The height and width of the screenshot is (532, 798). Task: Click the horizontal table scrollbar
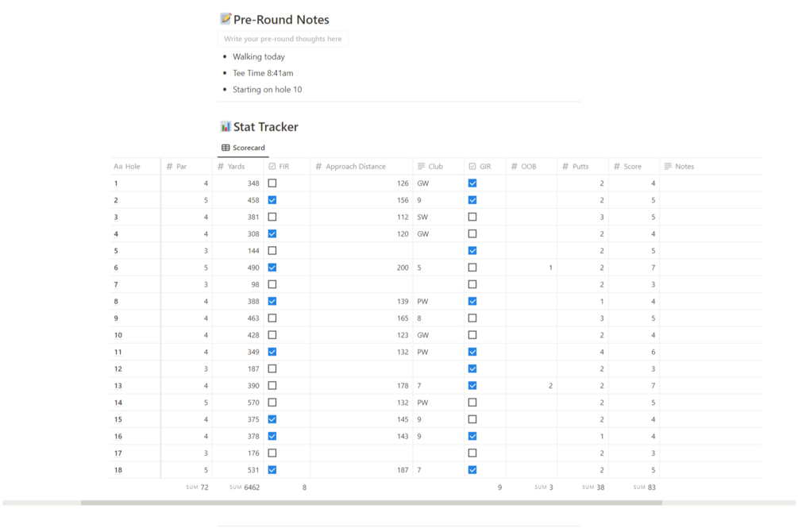372,503
